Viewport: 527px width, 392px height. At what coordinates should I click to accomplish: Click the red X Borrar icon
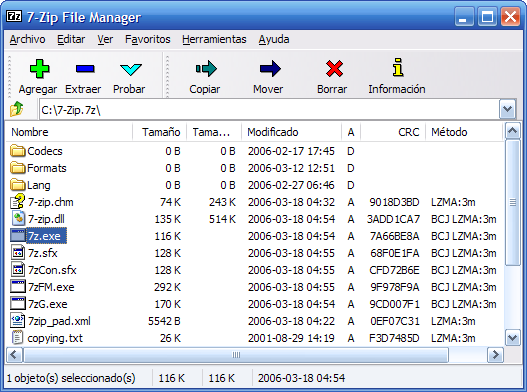point(334,69)
